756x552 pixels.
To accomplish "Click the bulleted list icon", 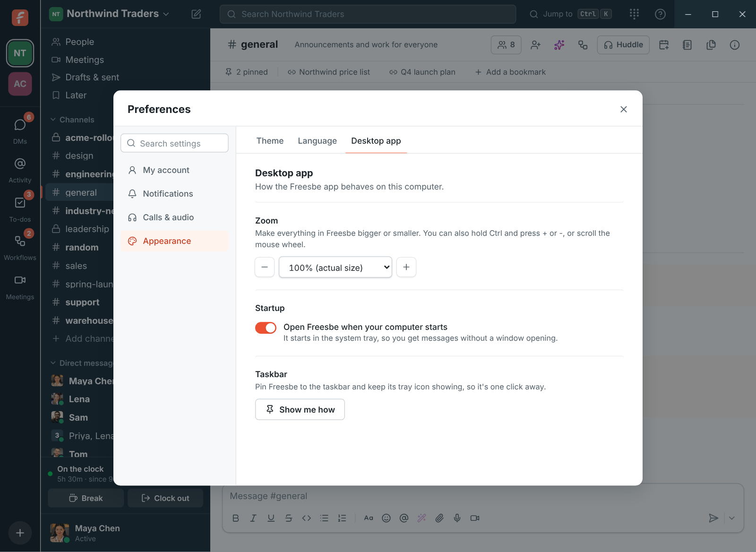I will click(324, 518).
